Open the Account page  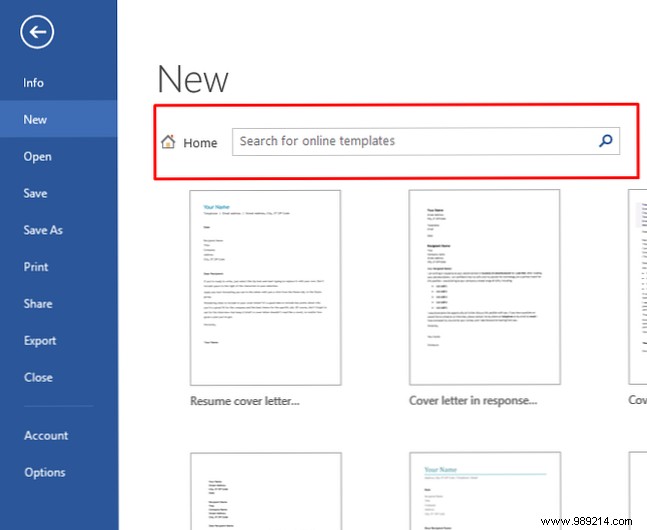pyautogui.click(x=46, y=436)
